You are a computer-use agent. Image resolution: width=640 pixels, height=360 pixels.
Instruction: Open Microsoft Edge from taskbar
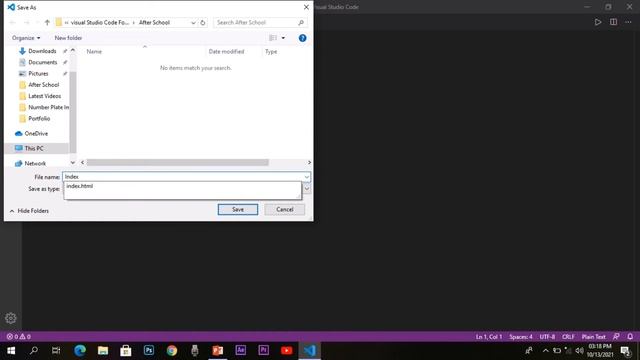[x=80, y=351]
